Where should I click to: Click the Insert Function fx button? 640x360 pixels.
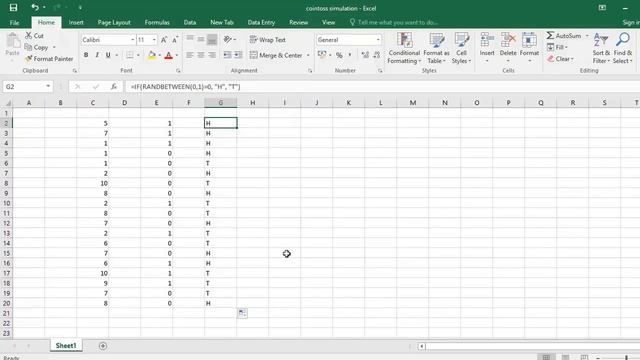click(x=114, y=87)
